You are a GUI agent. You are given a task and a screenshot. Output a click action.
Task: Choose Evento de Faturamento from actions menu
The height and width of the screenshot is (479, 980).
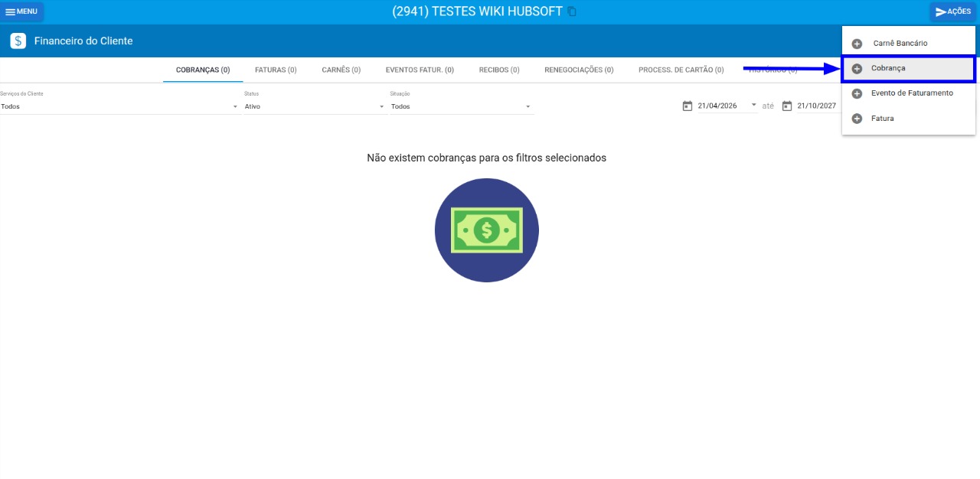pyautogui.click(x=909, y=93)
